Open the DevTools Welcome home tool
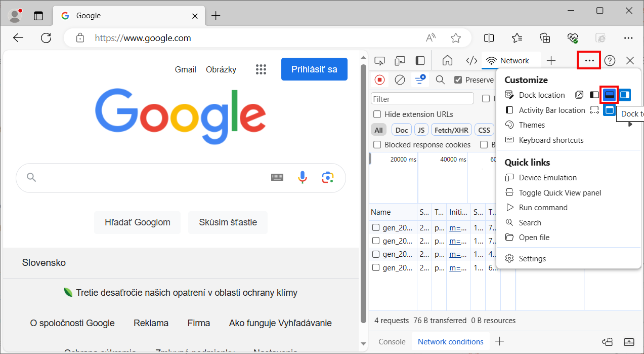Viewport: 644px width, 354px height. [x=447, y=61]
